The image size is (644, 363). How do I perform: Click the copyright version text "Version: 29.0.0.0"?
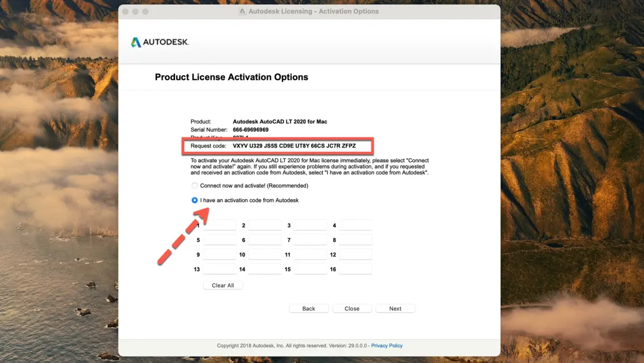[348, 346]
